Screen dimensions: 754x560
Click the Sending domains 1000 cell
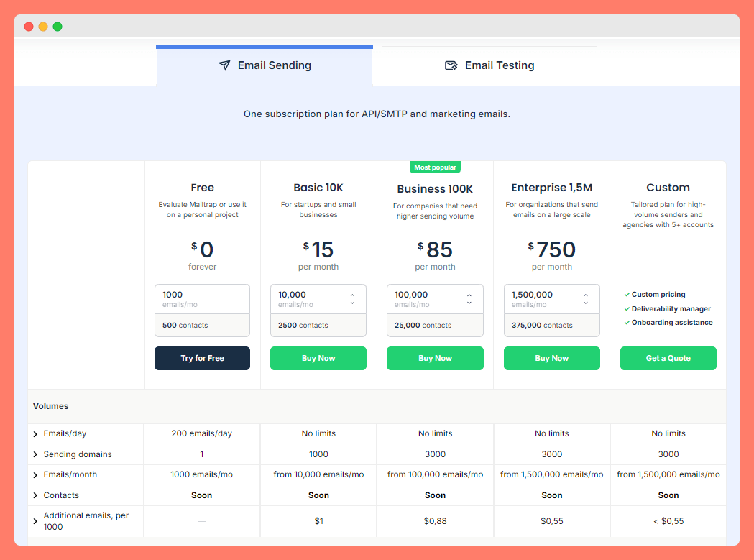tap(319, 454)
